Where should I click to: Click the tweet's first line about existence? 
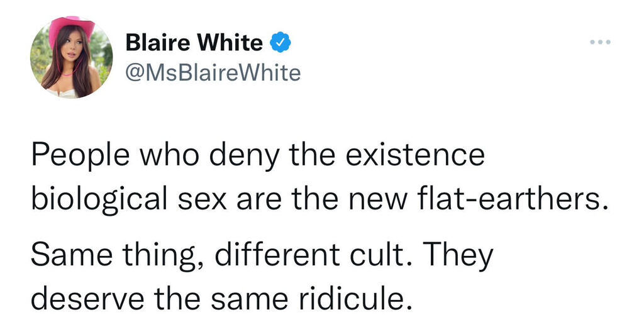tap(257, 155)
